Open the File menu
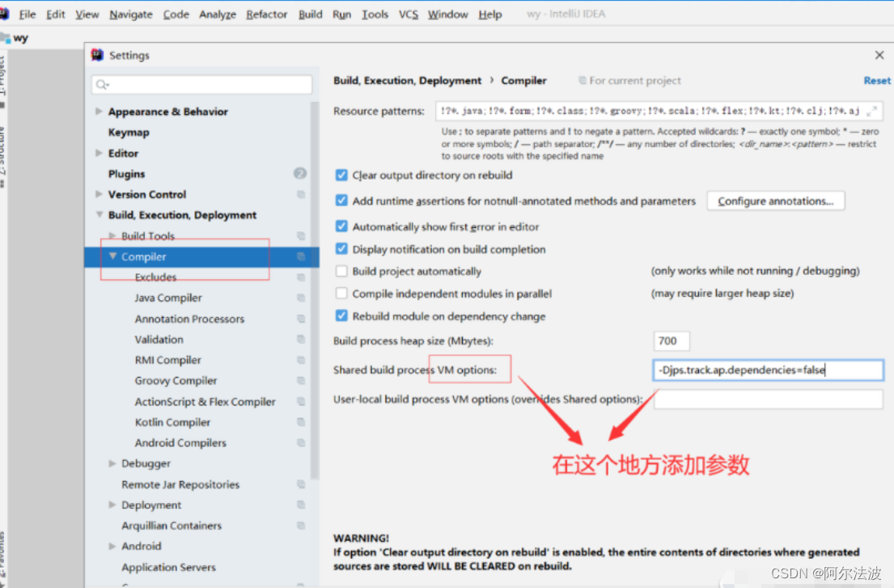 click(27, 15)
